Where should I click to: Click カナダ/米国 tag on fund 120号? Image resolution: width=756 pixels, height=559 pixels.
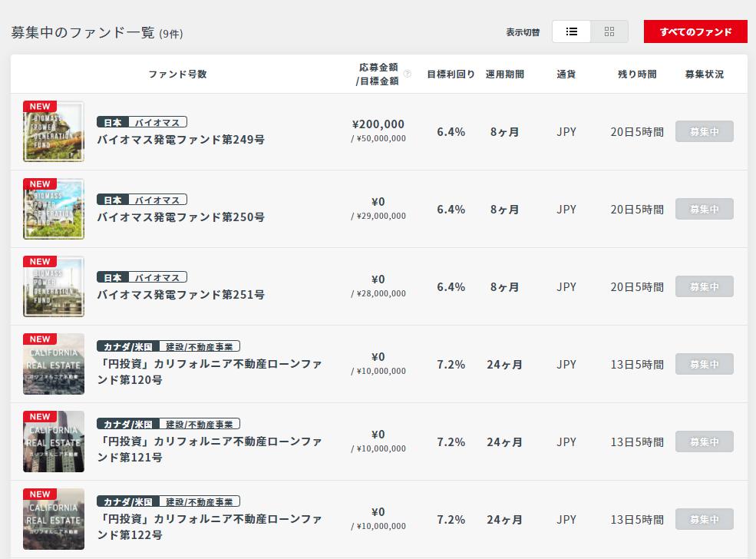point(127,347)
